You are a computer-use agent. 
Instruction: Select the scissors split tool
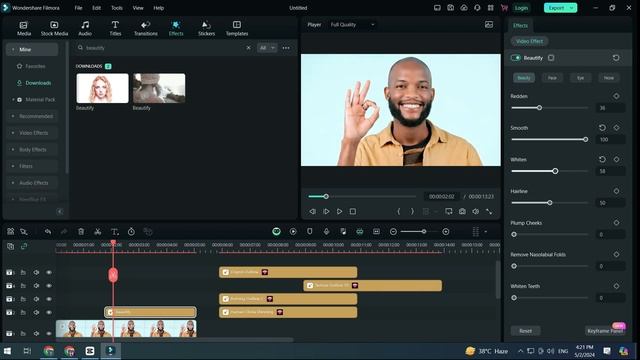tap(98, 232)
